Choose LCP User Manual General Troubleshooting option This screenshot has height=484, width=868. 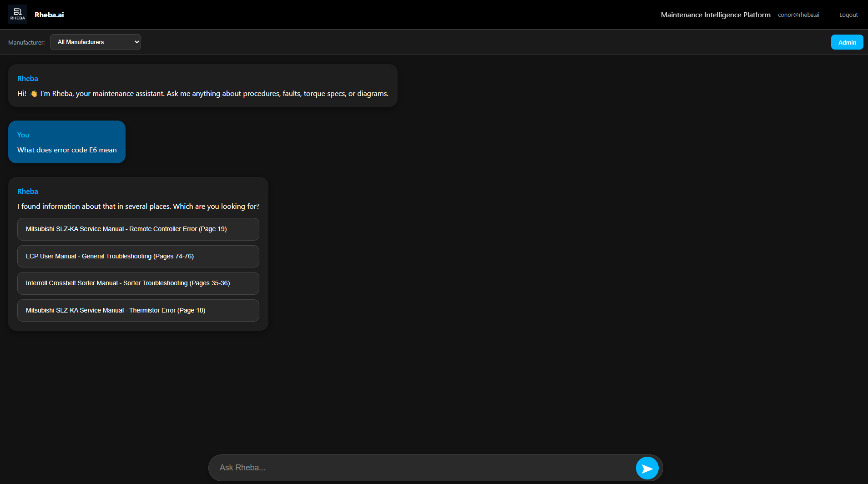[138, 257]
